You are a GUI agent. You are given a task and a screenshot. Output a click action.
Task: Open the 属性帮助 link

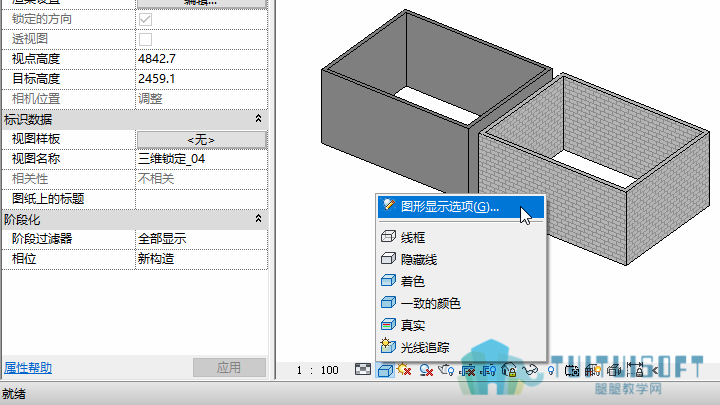[x=28, y=368]
